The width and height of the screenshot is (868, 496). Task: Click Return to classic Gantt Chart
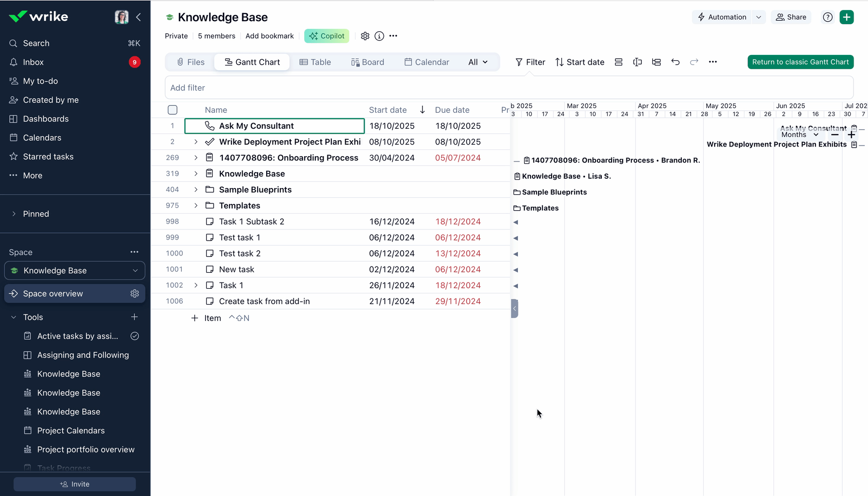click(x=800, y=62)
